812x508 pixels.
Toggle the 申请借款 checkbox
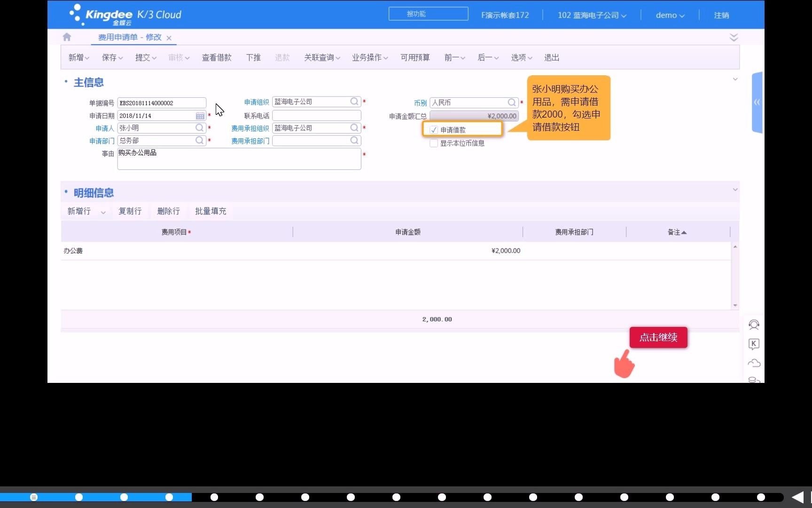pos(434,130)
